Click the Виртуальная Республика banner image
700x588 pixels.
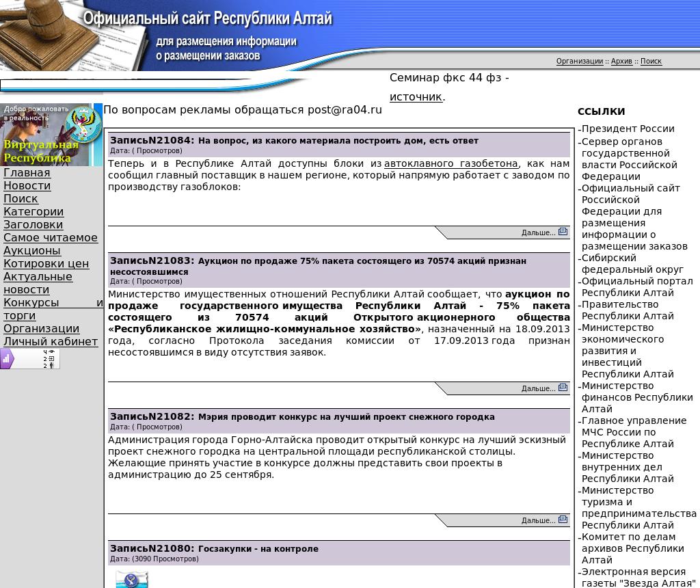coord(51,135)
